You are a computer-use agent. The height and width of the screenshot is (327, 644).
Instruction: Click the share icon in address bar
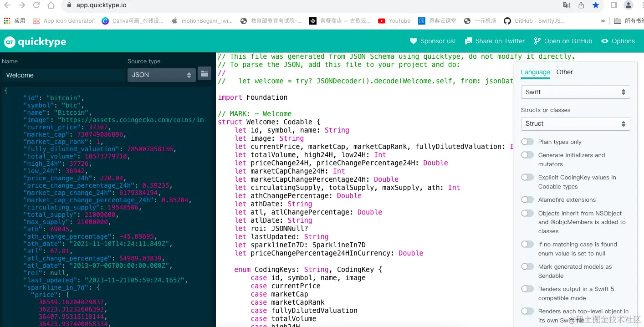tap(581, 5)
